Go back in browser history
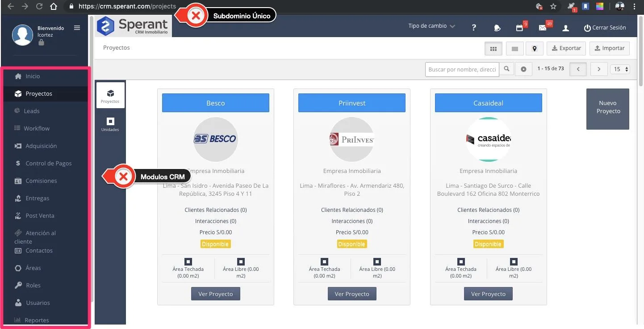 pos(11,7)
